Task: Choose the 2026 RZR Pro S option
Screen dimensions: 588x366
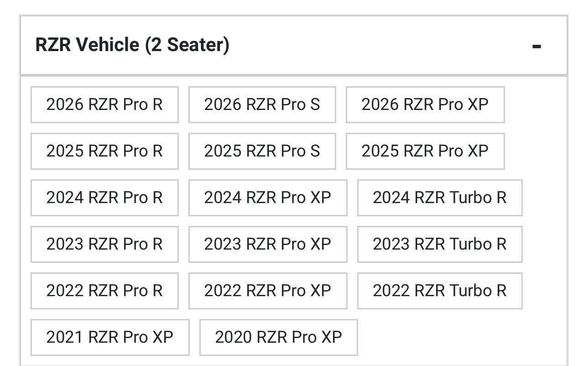Action: [262, 105]
